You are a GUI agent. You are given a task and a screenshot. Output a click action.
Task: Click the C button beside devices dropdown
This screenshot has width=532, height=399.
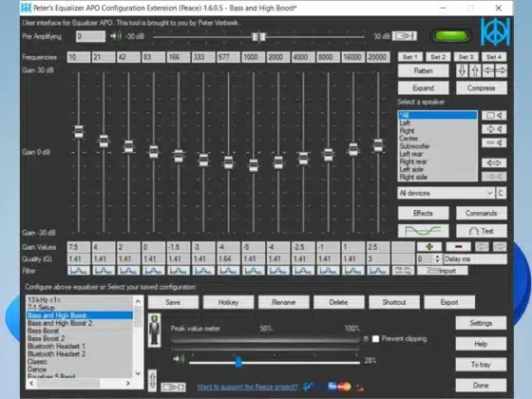coord(501,193)
